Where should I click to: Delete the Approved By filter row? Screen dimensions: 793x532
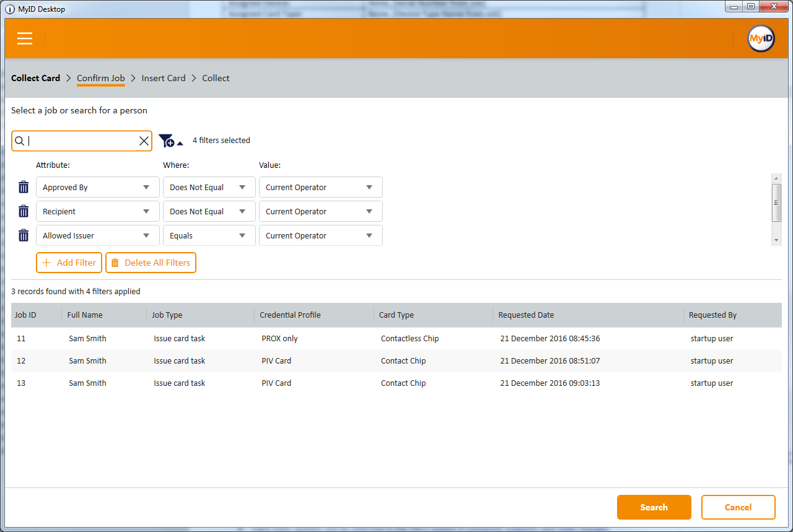[24, 187]
